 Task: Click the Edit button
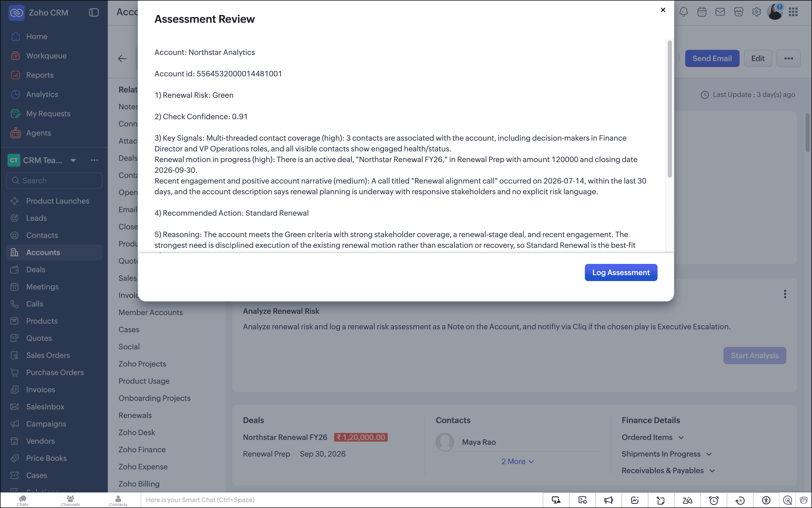click(758, 58)
